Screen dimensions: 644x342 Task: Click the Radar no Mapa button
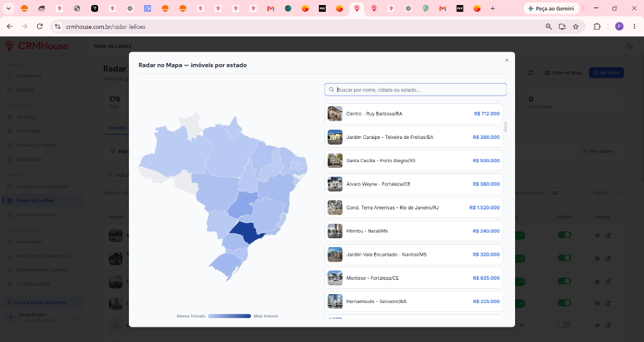[563, 73]
